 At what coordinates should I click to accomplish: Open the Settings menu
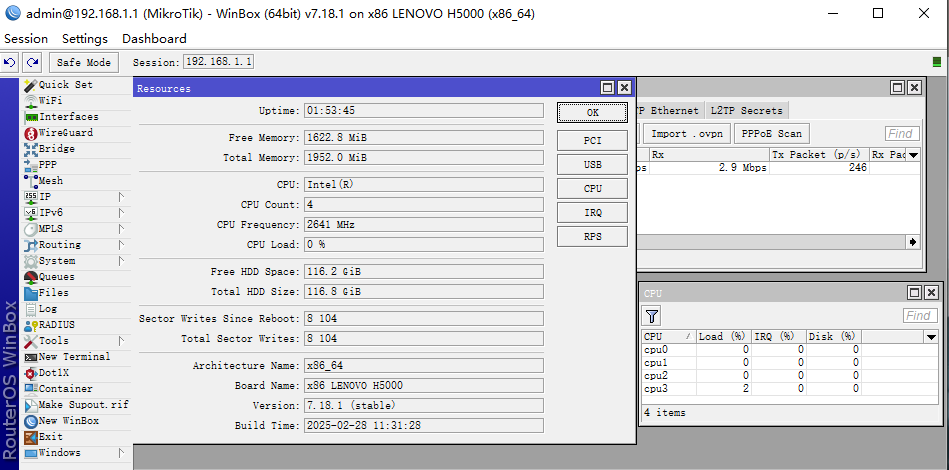click(85, 39)
